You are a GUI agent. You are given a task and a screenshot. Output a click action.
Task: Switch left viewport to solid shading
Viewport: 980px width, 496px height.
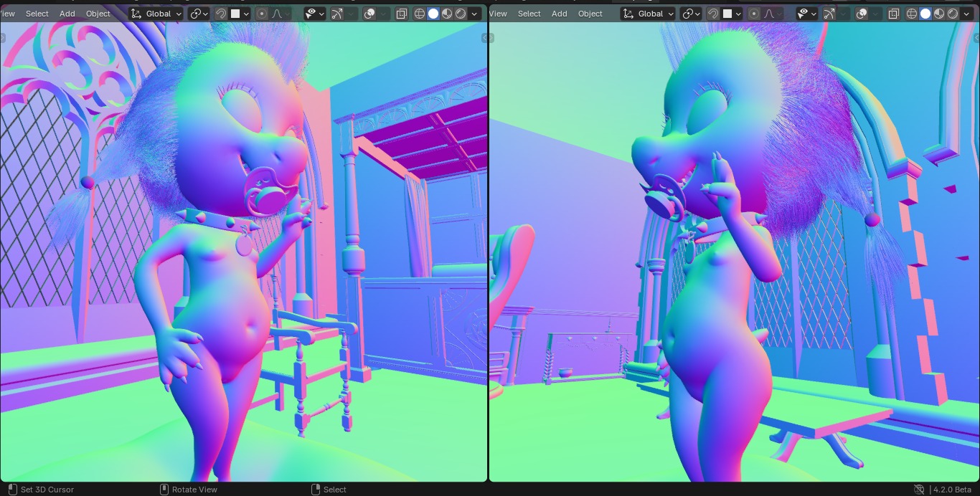pyautogui.click(x=433, y=14)
